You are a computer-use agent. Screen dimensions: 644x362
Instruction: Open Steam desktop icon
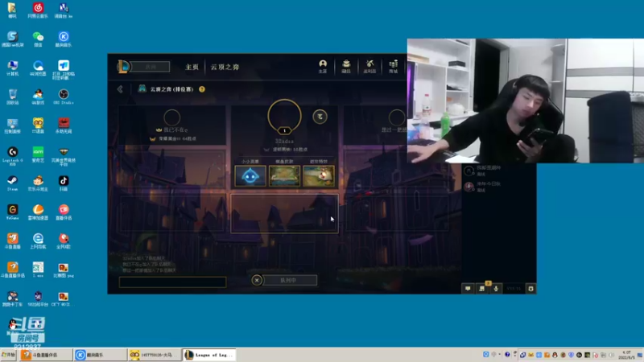tap(12, 183)
